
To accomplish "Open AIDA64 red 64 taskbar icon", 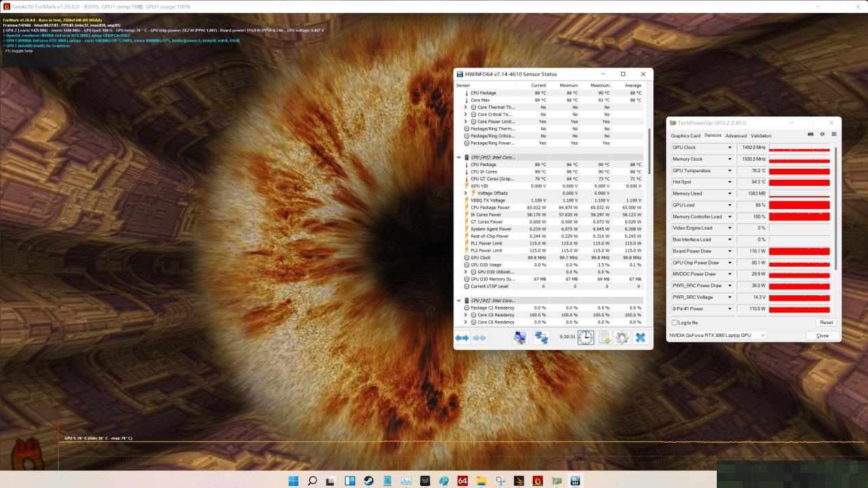I will [462, 480].
